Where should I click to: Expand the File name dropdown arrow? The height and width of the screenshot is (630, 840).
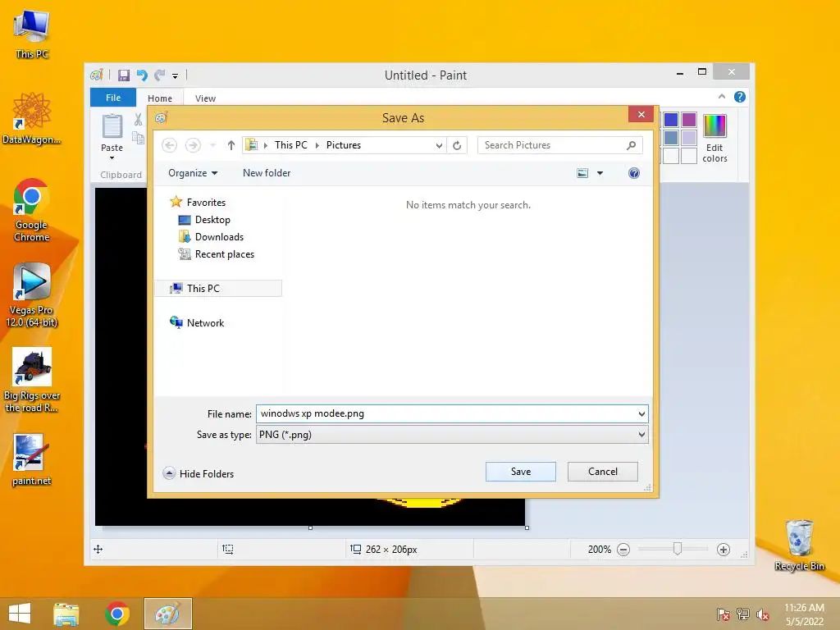[x=641, y=413]
